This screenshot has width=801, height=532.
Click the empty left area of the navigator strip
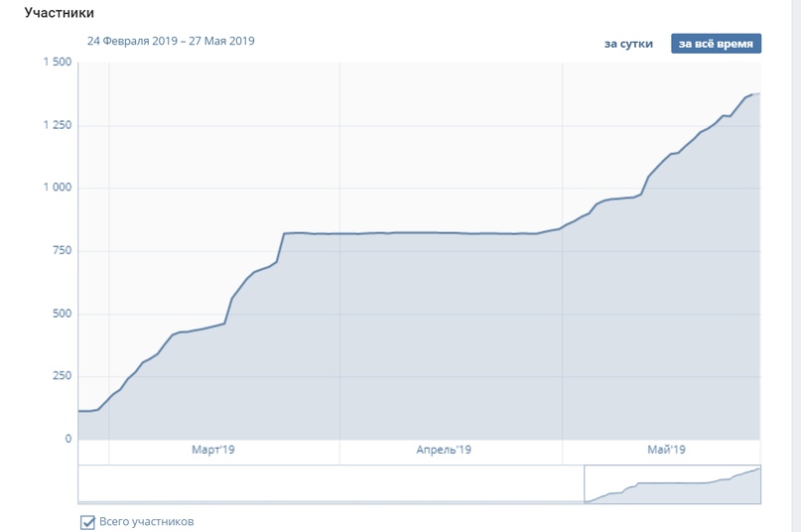pyautogui.click(x=328, y=484)
